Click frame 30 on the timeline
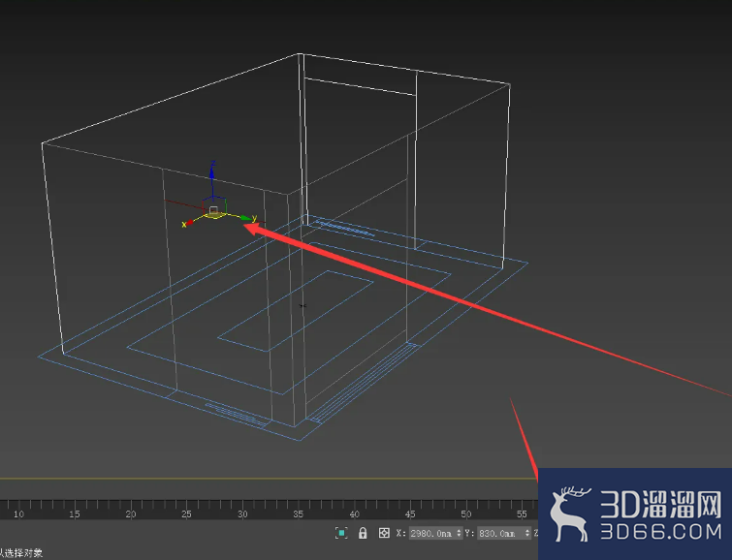The width and height of the screenshot is (732, 560). 242,513
